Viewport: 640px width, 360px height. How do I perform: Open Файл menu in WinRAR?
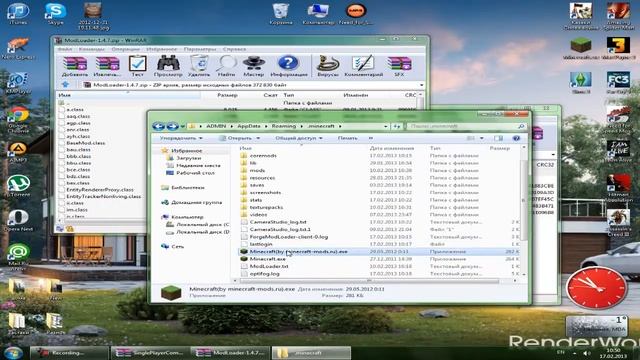(65, 49)
